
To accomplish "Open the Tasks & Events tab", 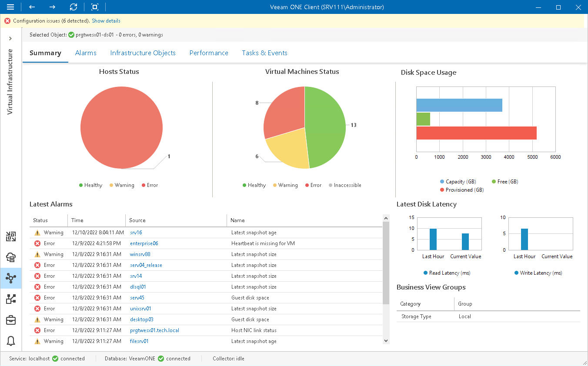I will 264,53.
